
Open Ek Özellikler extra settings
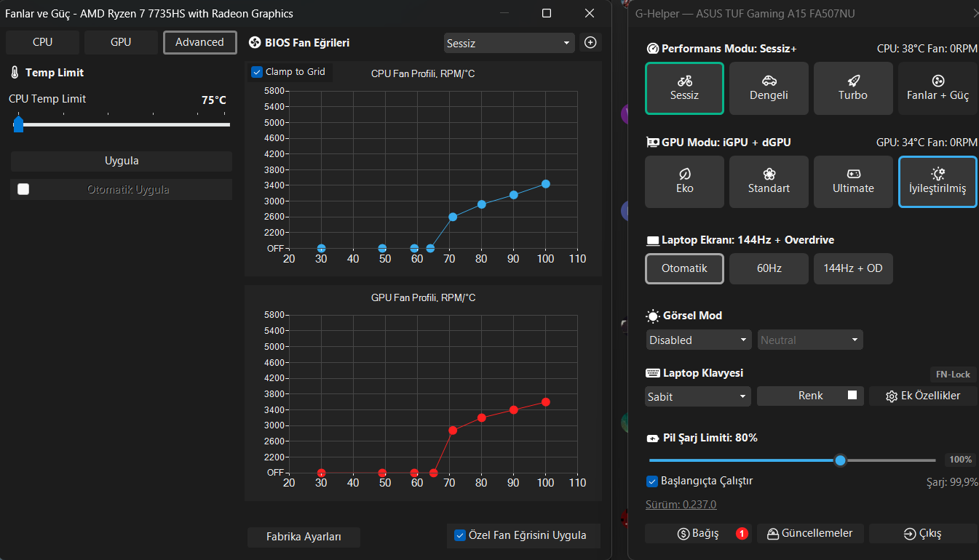pos(923,396)
